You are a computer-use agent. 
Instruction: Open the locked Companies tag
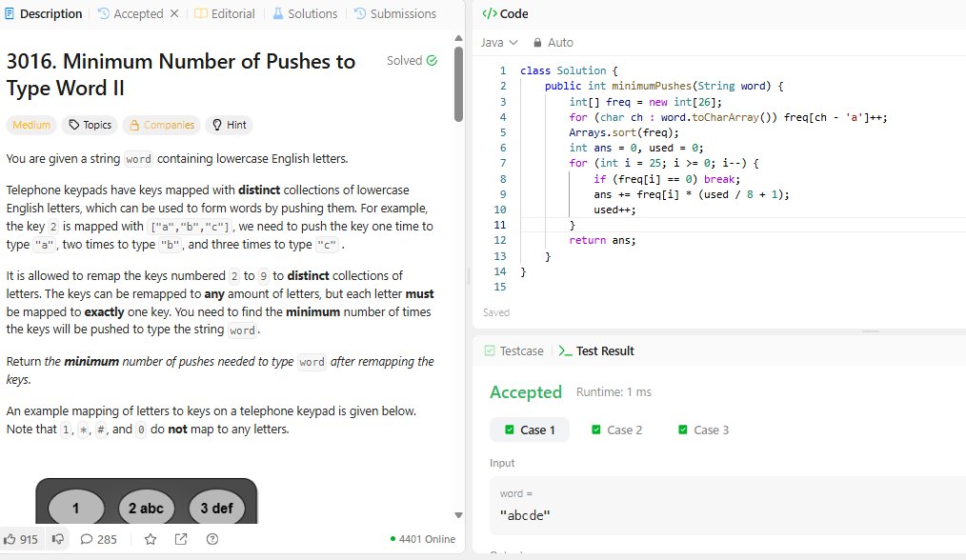[161, 125]
